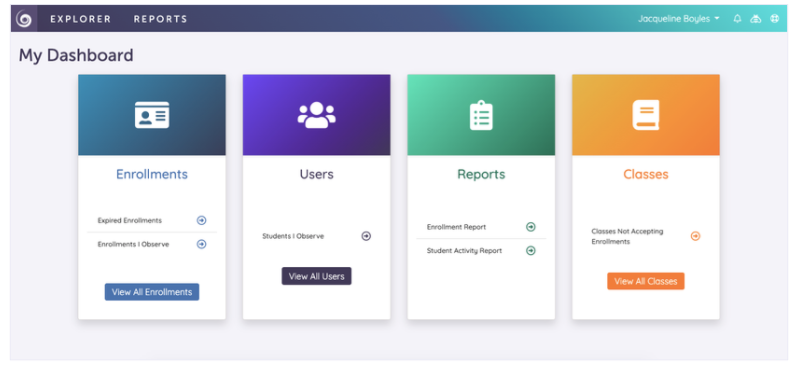Open the Reports menu in top bar

(x=160, y=19)
